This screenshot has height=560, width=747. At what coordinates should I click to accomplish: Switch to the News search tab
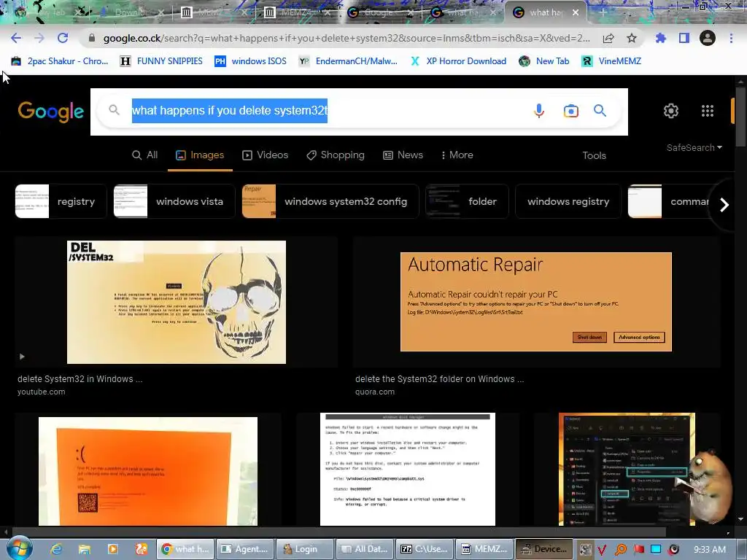(x=403, y=155)
